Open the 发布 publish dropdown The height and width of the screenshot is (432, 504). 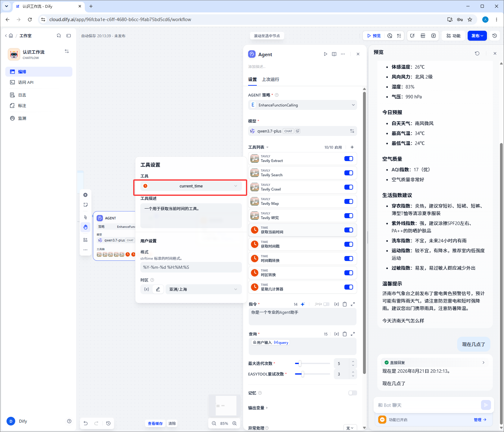477,36
